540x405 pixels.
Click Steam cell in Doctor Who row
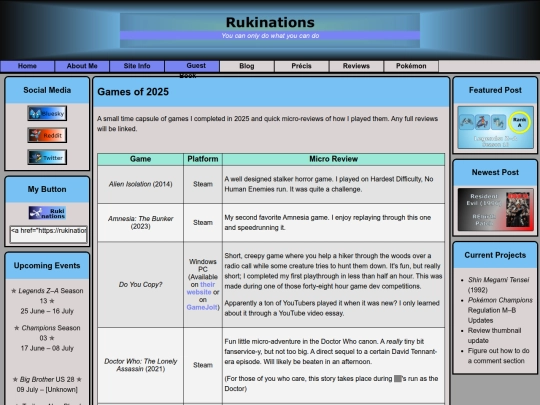(203, 365)
